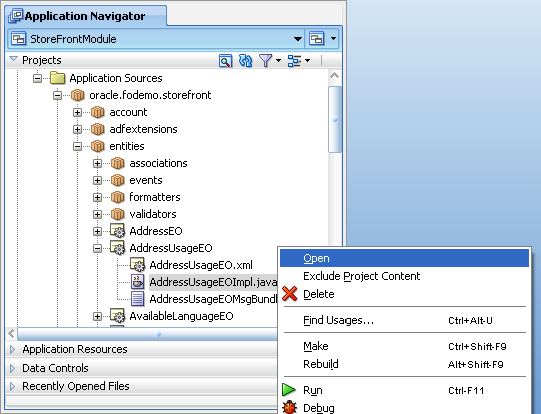
Task: Click the oracle.fodemo.storefront package icon
Action: point(78,95)
